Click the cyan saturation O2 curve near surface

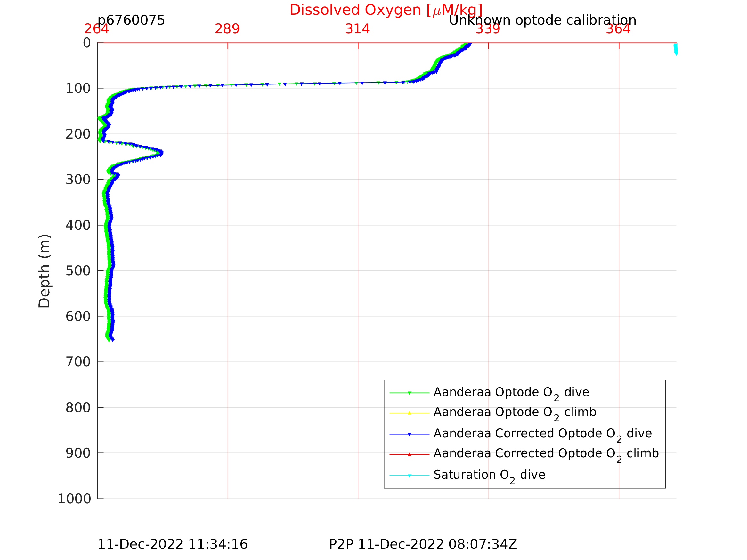click(x=675, y=49)
